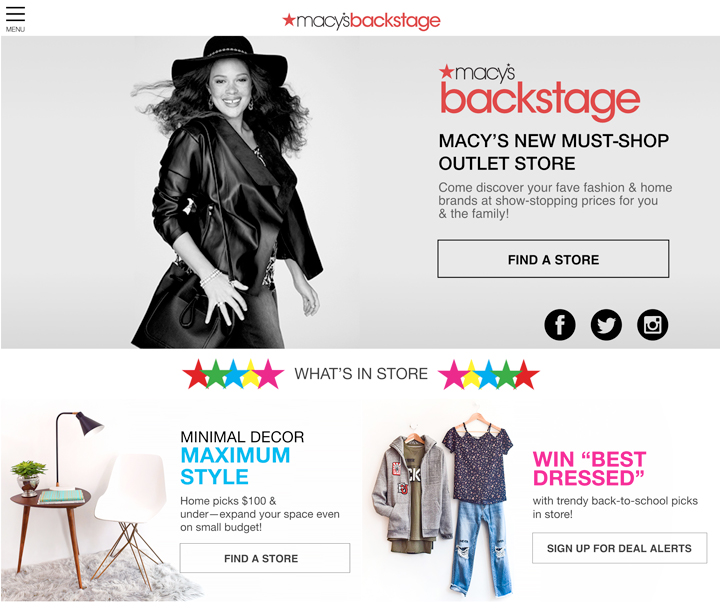Image resolution: width=720 pixels, height=614 pixels.
Task: Click SIGN UP FOR DEAL ALERTS button
Action: [x=619, y=548]
